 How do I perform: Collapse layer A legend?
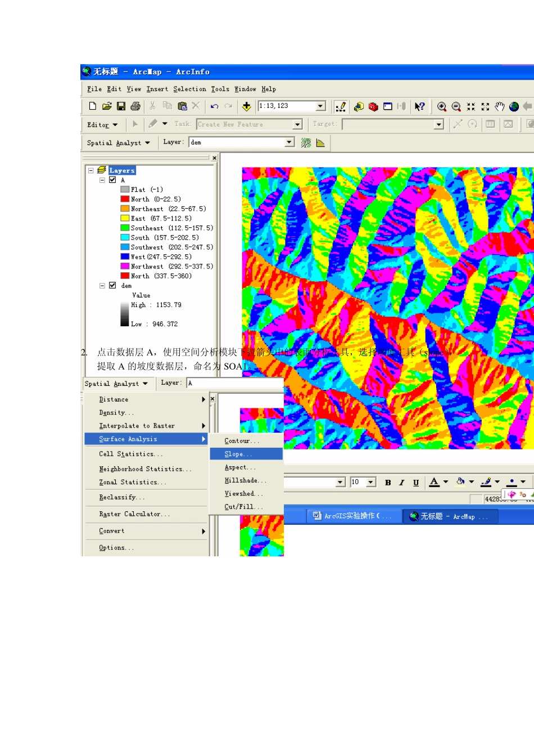(x=102, y=180)
